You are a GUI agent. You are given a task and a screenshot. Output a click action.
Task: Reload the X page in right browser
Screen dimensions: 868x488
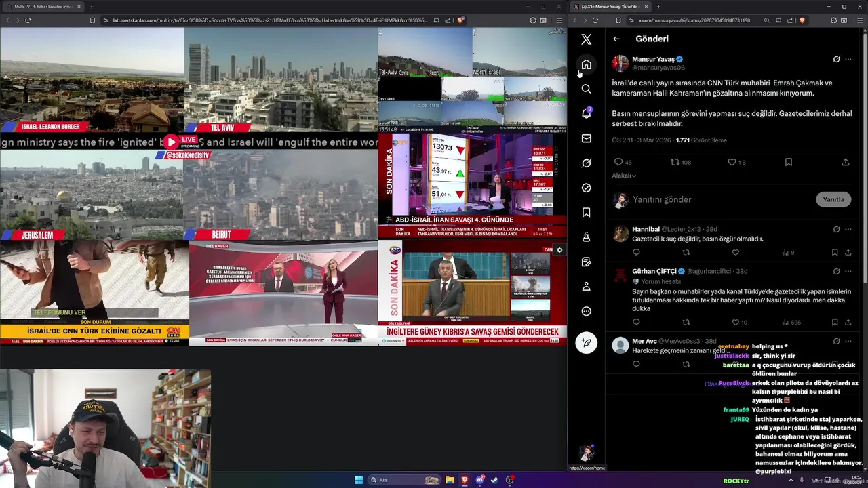tap(595, 20)
